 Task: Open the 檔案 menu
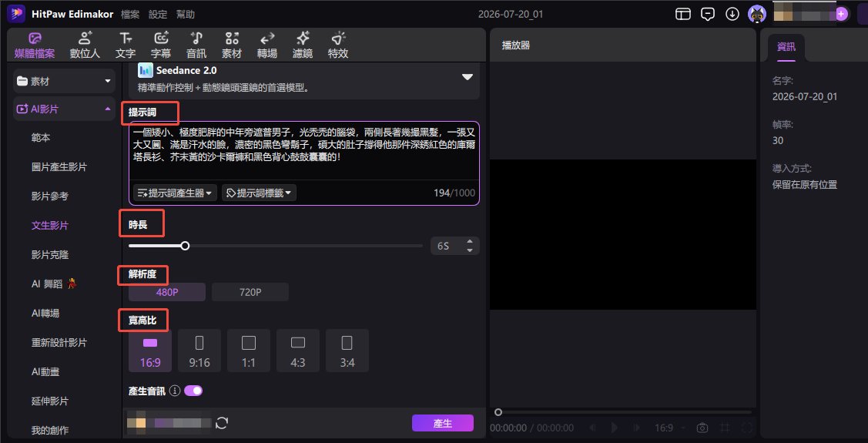tap(130, 15)
